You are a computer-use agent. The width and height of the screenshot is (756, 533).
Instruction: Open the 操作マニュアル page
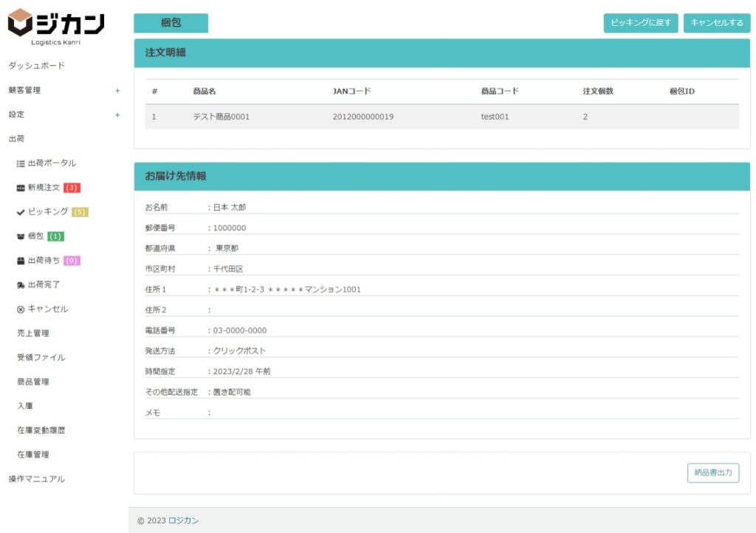(37, 479)
